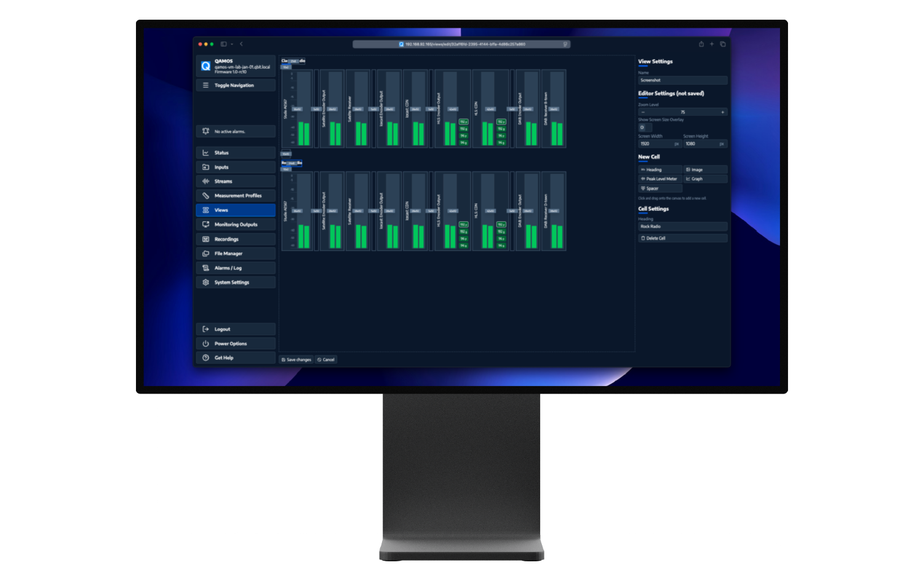Viewport: 924px width, 581px height.
Task: Click the Measurement Profiles pencil icon
Action: click(x=205, y=195)
